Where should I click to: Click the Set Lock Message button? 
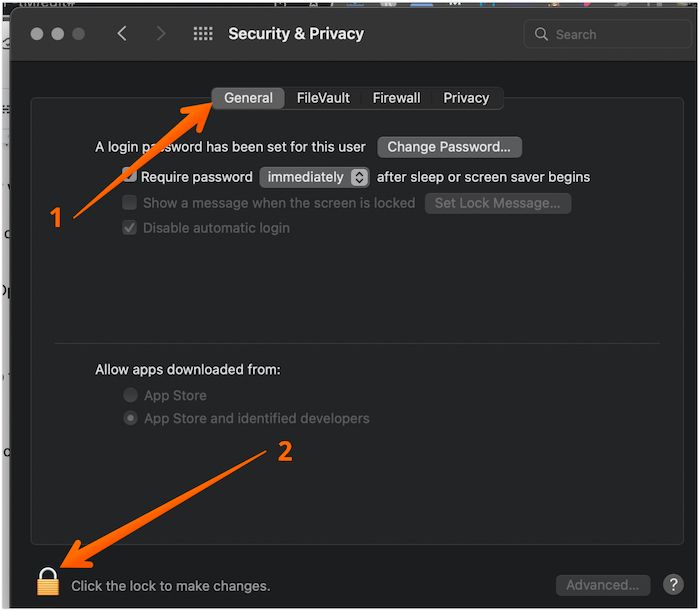click(x=497, y=203)
